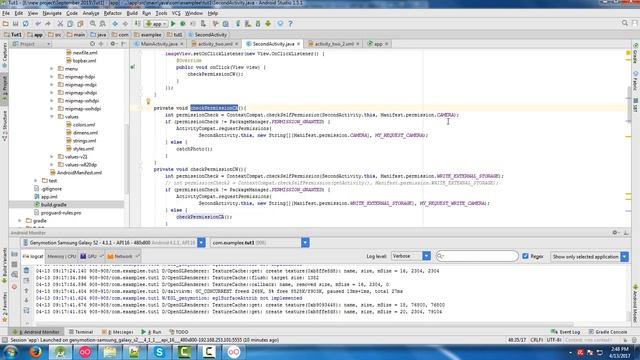Click the Redo arrow icon

48,24
